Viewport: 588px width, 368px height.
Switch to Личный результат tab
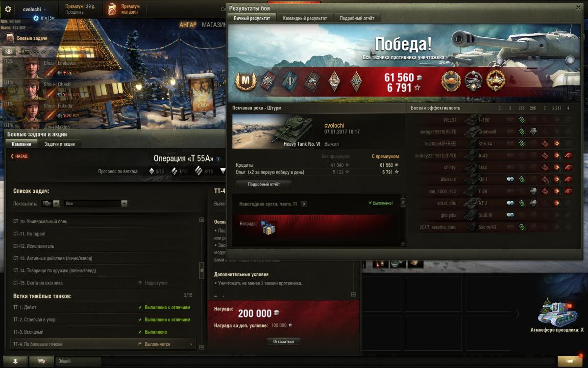pyautogui.click(x=251, y=18)
